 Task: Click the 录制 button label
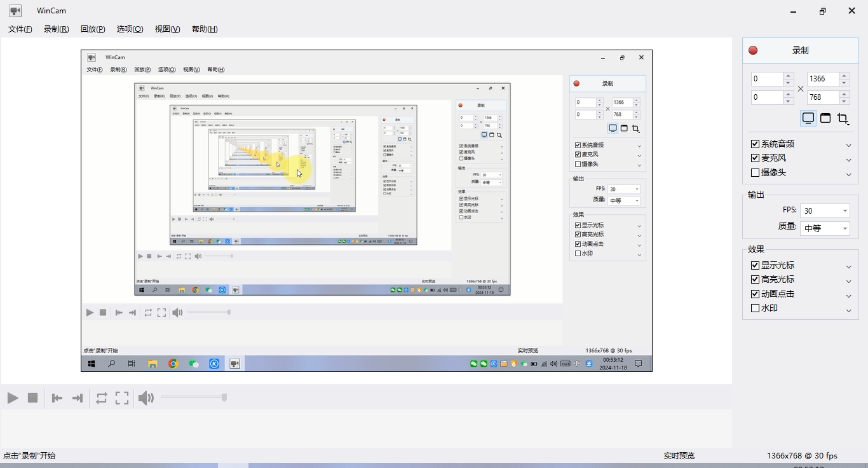(801, 50)
